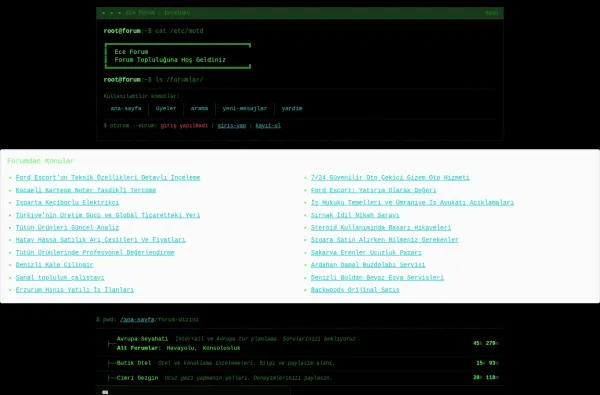The width and height of the screenshot is (600, 395).
Task: Open Backwoods Orijinal Satış topic
Action: (x=355, y=290)
